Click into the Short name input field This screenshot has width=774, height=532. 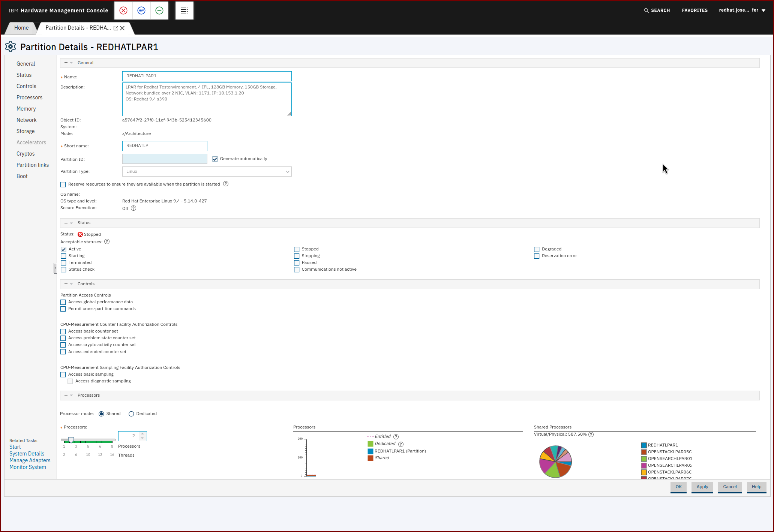pos(165,146)
